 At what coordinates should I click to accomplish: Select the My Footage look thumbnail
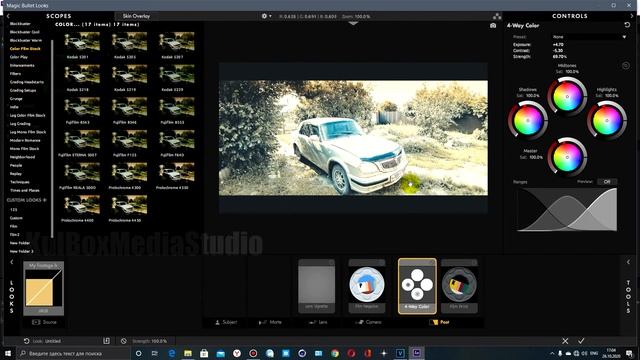pyautogui.click(x=44, y=289)
